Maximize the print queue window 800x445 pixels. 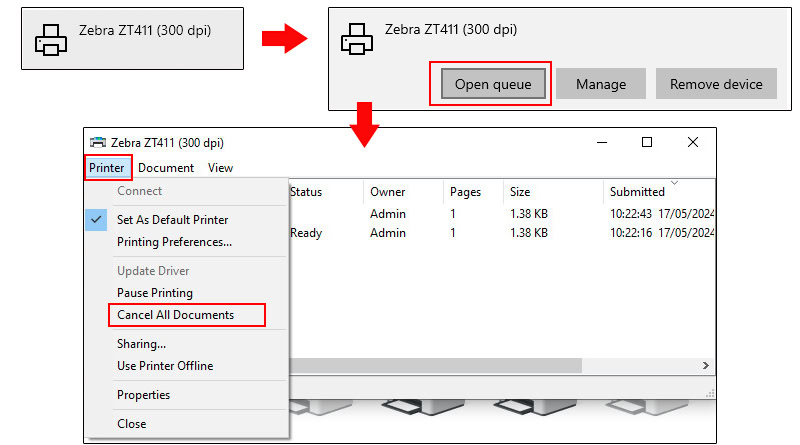pos(647,143)
